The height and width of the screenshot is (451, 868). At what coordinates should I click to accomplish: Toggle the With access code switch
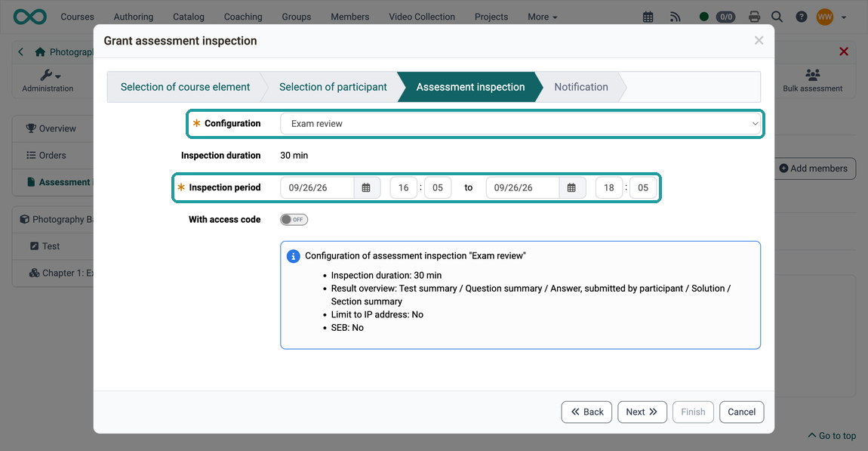pos(294,219)
